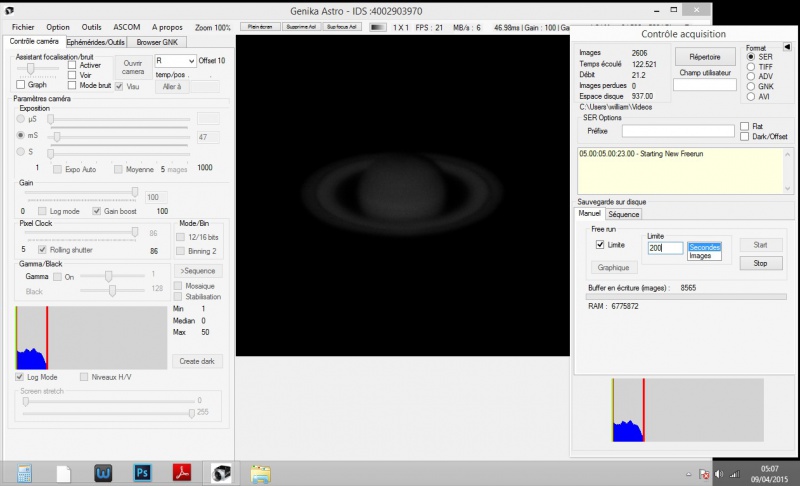The width and height of the screenshot is (800, 486).
Task: Switch to the Séquence tab
Action: click(623, 214)
